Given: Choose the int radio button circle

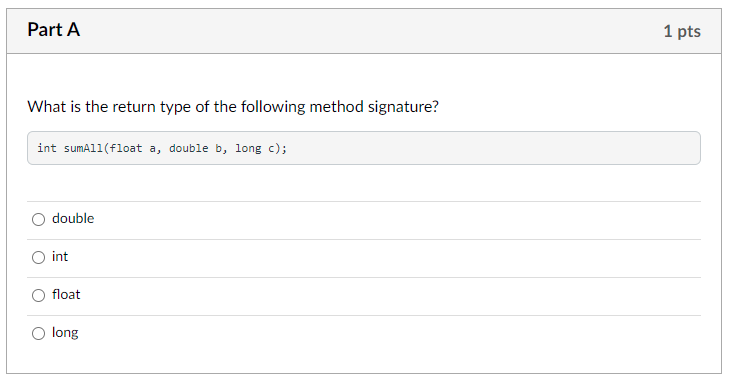Looking at the screenshot, I should (38, 257).
